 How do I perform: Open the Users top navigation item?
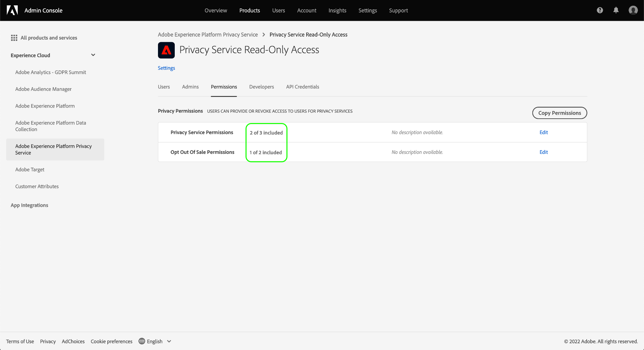click(x=278, y=10)
